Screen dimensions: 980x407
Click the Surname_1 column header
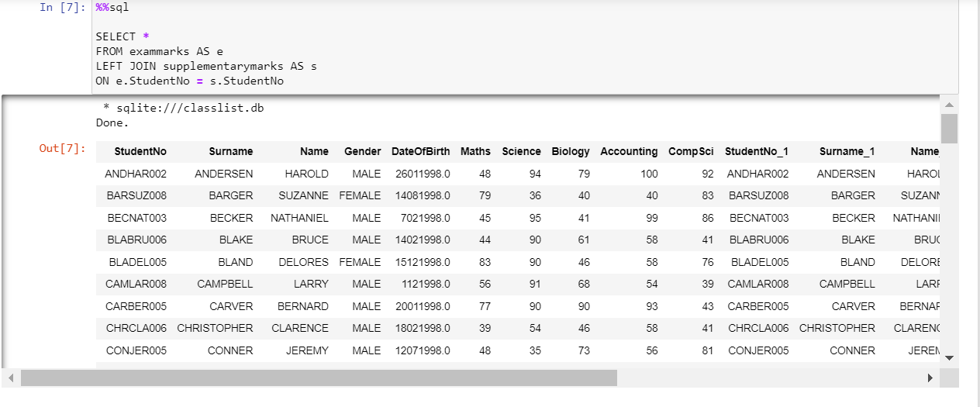point(847,151)
